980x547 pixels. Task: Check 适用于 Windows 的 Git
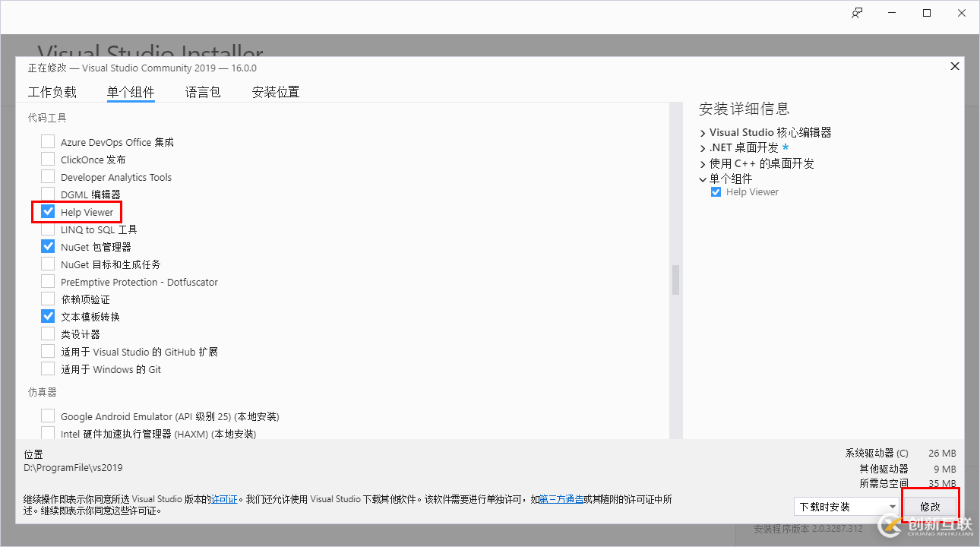coord(48,368)
